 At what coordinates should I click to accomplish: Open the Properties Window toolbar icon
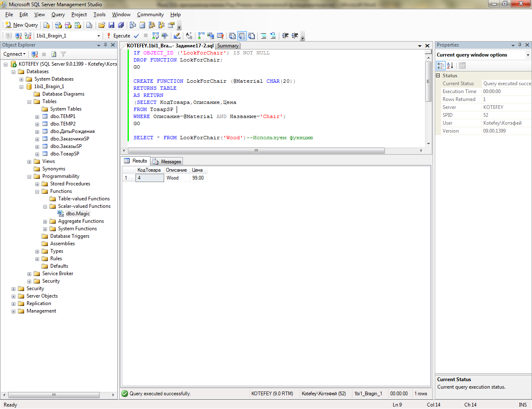(171, 25)
